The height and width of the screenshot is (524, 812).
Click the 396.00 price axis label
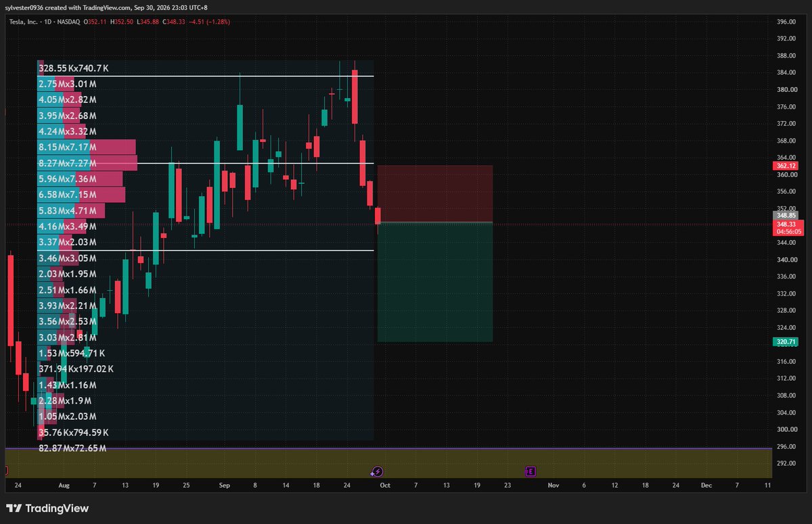(x=786, y=22)
